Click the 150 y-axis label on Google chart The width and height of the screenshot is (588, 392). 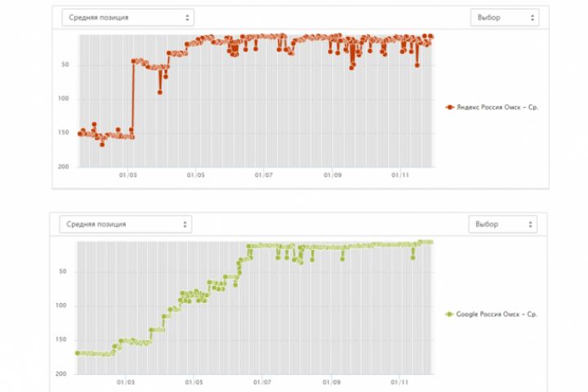(62, 340)
